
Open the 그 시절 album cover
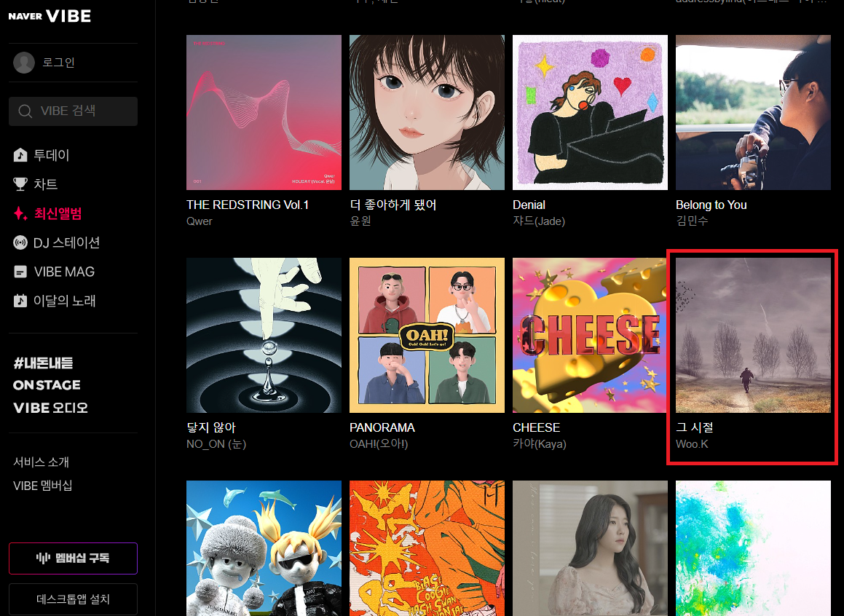[x=753, y=335]
